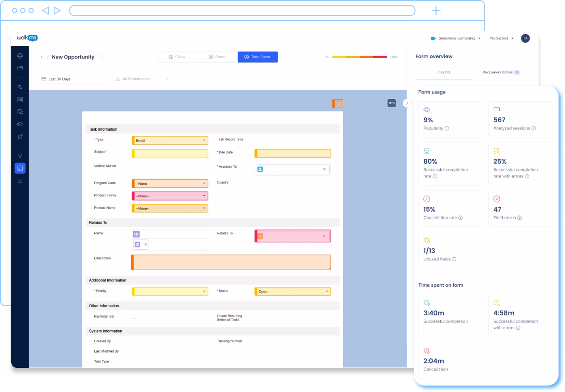Open the folder icon in the sidebar

[x=20, y=68]
